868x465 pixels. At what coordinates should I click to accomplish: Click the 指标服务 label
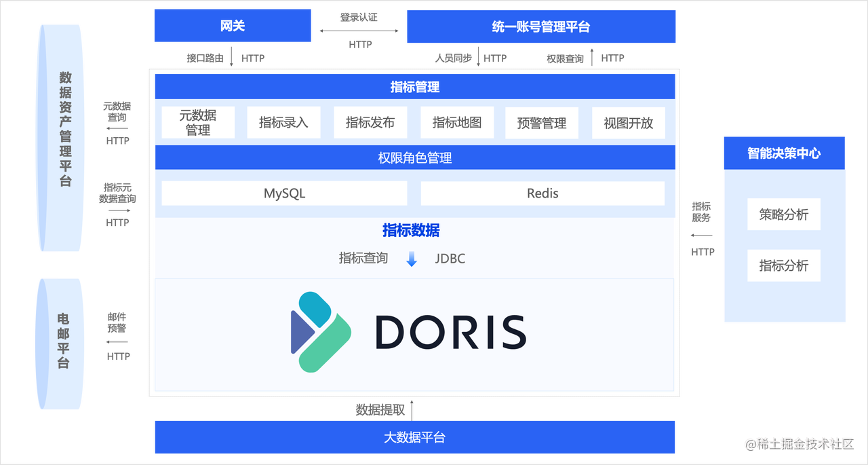tap(701, 212)
